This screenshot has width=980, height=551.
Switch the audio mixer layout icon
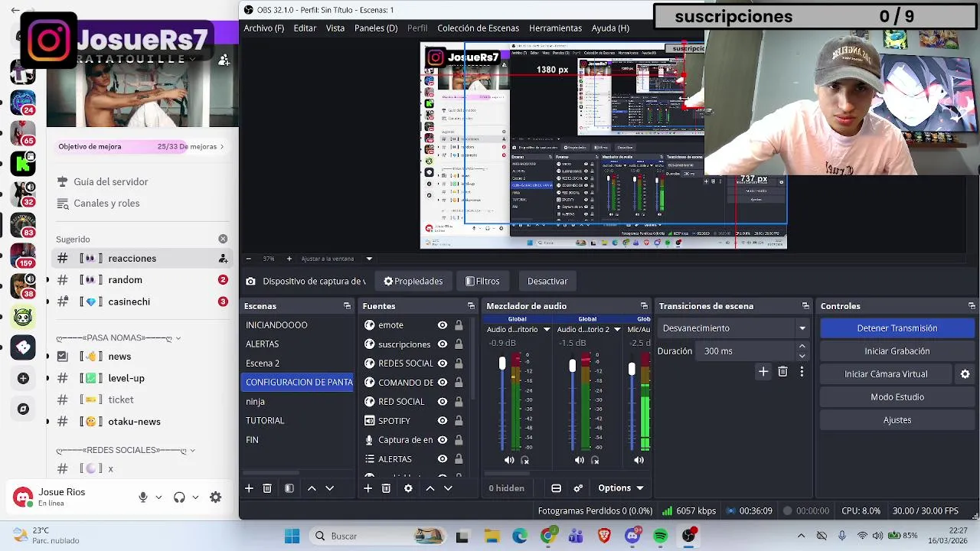(x=557, y=488)
